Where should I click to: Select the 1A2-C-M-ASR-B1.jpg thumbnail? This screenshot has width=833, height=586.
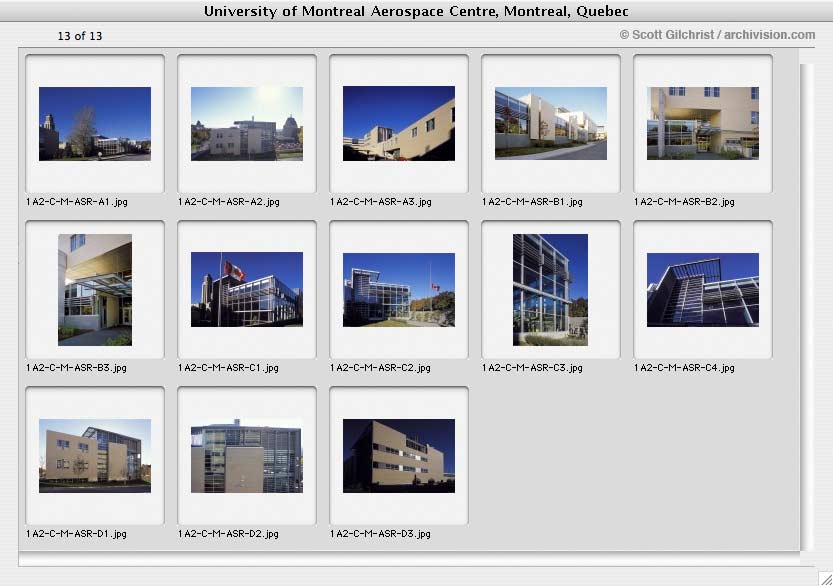click(550, 123)
